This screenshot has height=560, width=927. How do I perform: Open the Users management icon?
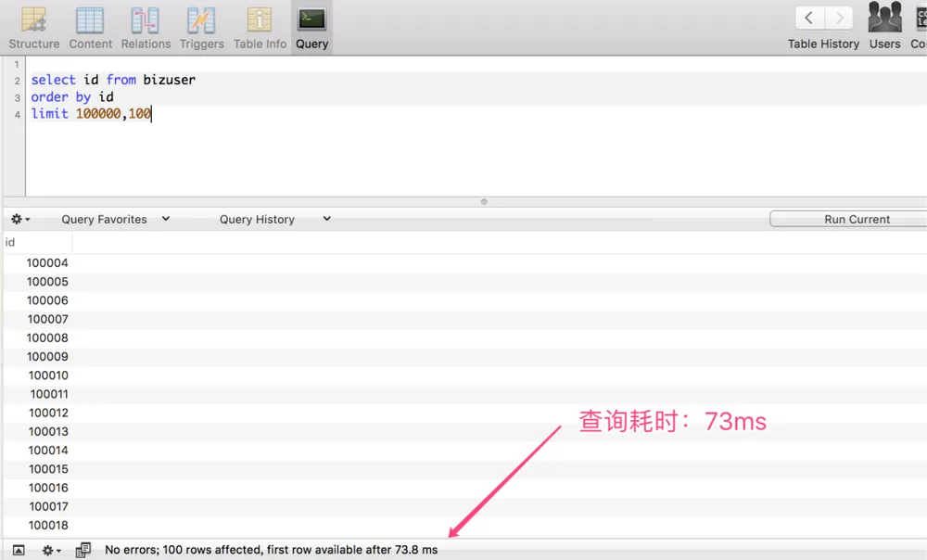point(884,18)
